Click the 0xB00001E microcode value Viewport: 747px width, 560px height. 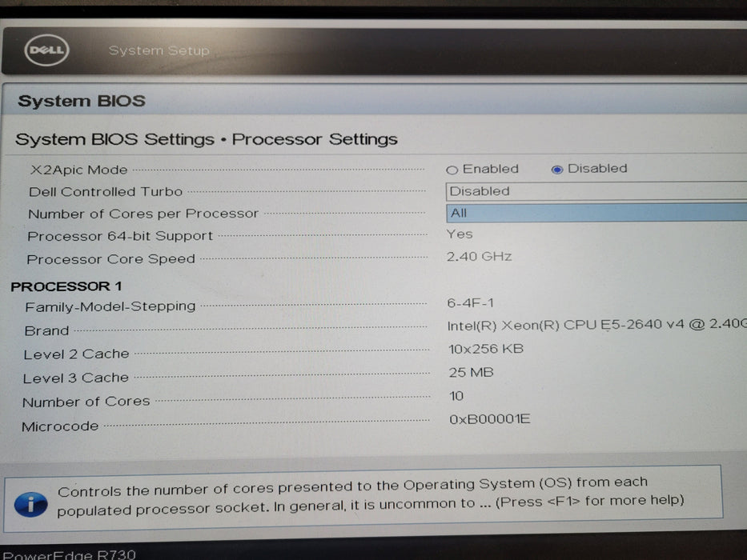pos(490,419)
